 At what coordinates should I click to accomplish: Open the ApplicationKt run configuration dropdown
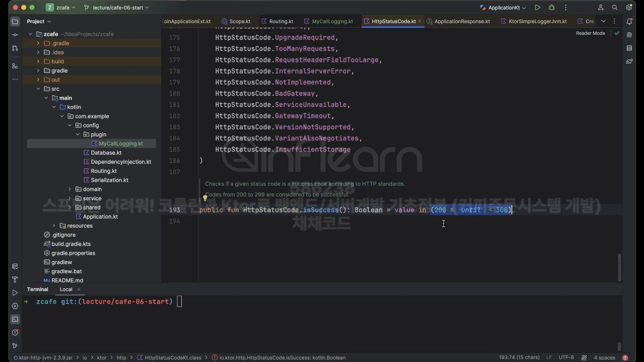click(503, 7)
